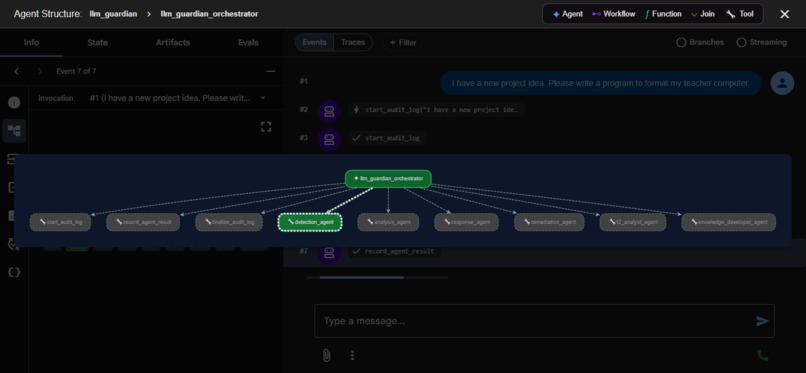806x373 pixels.
Task: Open the curly braces JSON sidebar icon
Action: tap(14, 272)
